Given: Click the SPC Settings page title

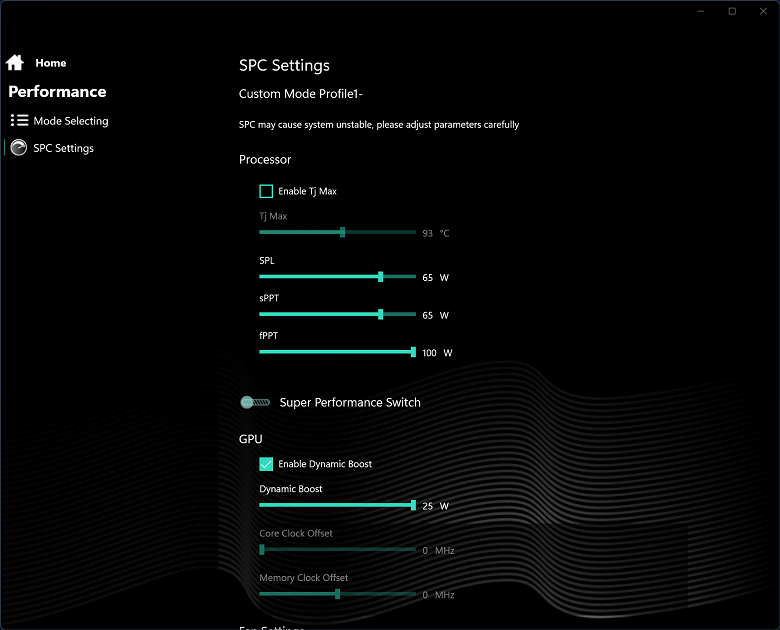Looking at the screenshot, I should tap(284, 65).
